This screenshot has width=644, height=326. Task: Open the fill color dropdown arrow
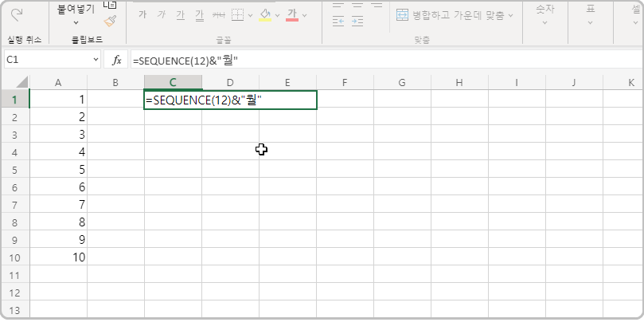277,16
